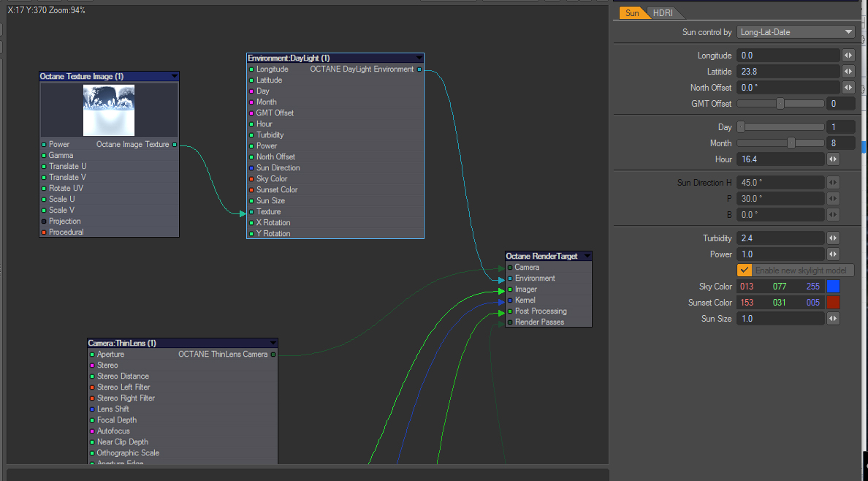Click the Sun Direction H stepper arrows

point(833,182)
